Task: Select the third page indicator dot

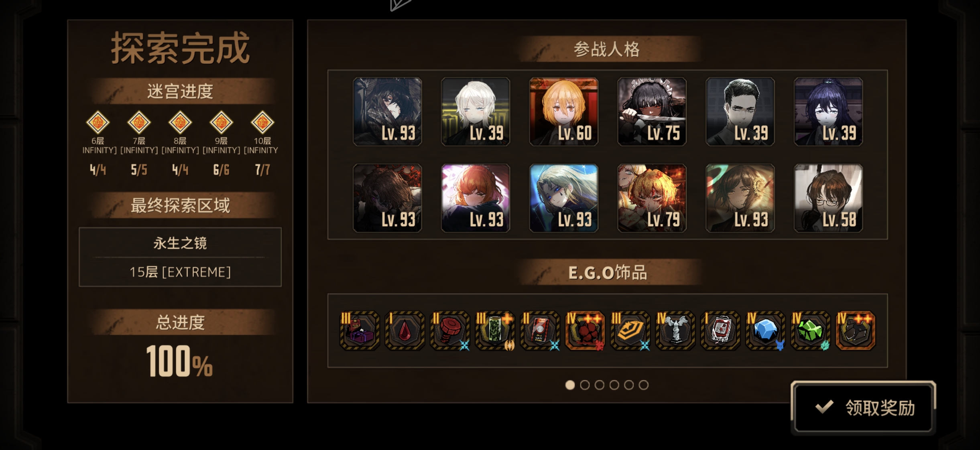Action: tap(600, 385)
